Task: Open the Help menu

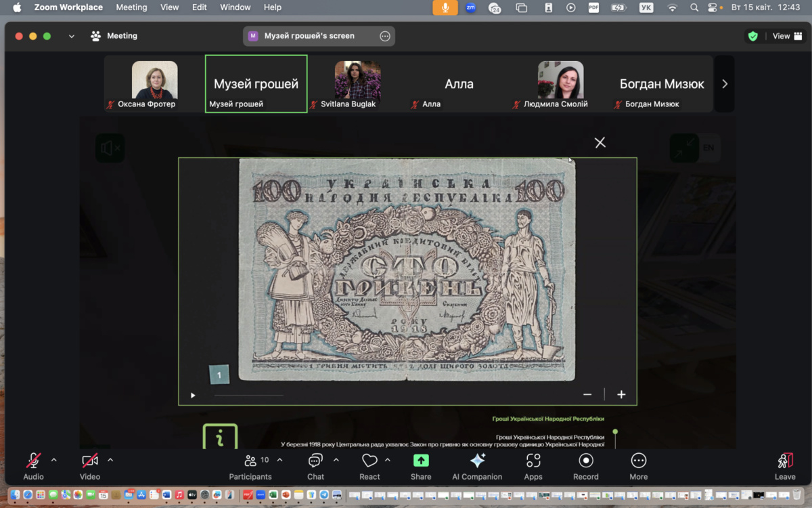Action: click(273, 7)
